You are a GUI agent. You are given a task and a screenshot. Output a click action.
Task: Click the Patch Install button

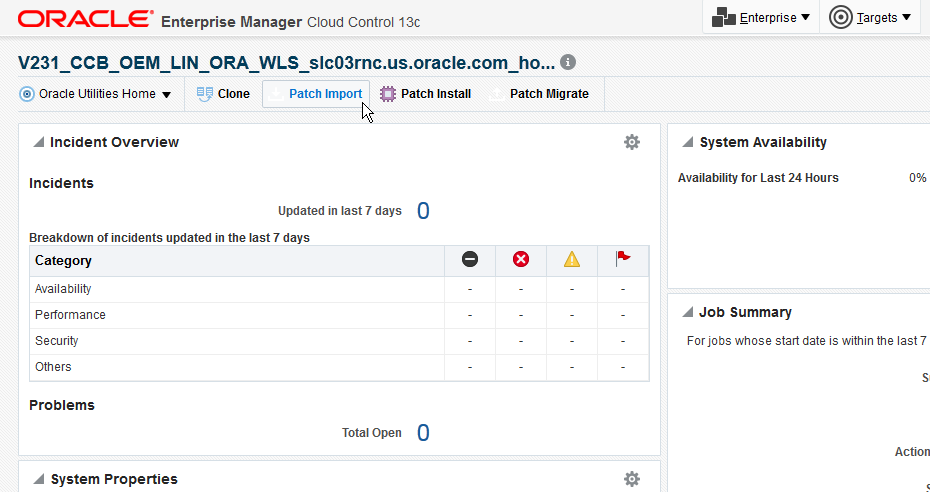(425, 94)
